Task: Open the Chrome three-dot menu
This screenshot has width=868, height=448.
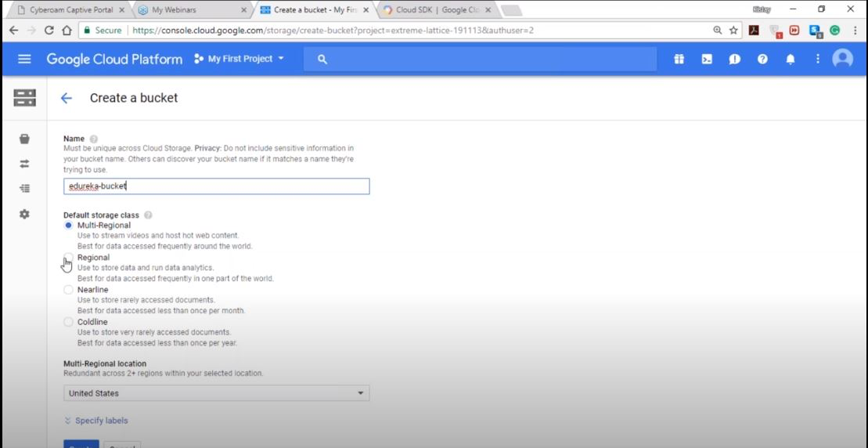Action: tap(855, 31)
